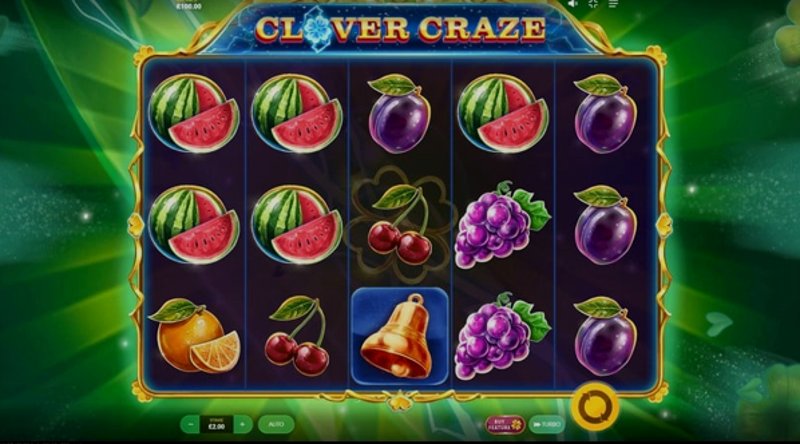Decrease stake with the minus button
The width and height of the screenshot is (800, 444).
pos(190,424)
